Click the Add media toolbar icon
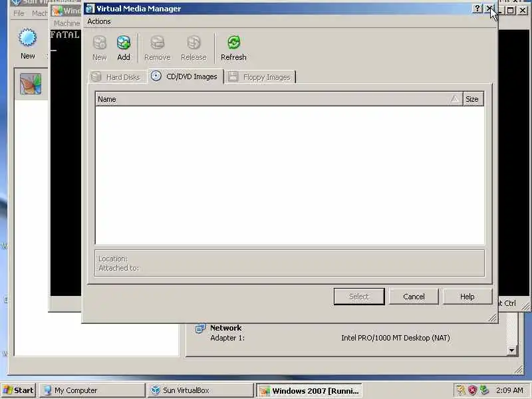This screenshot has width=532, height=399. click(124, 48)
